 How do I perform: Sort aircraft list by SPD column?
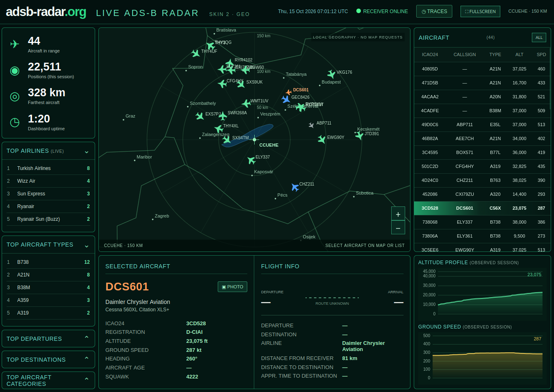[x=541, y=54]
